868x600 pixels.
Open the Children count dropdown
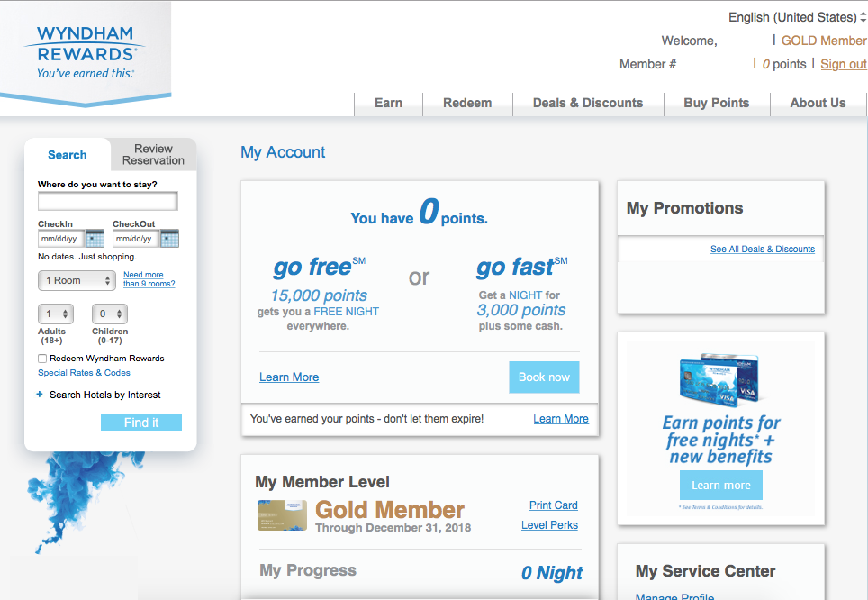point(110,314)
